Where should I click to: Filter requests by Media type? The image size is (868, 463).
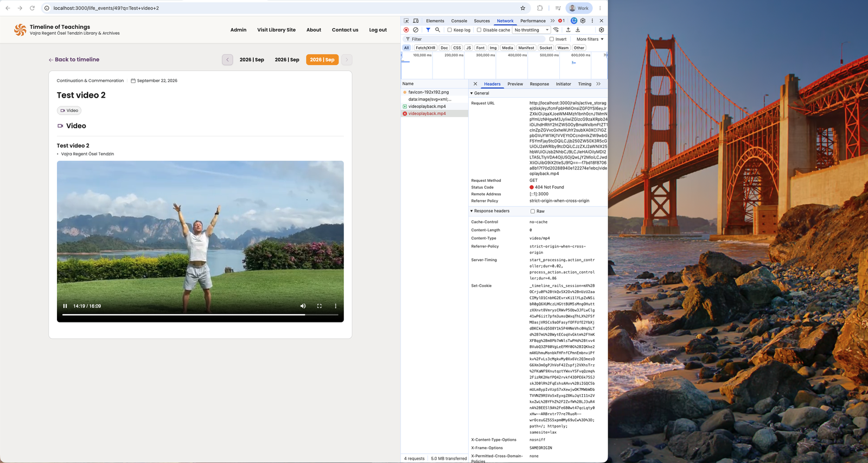(x=507, y=48)
